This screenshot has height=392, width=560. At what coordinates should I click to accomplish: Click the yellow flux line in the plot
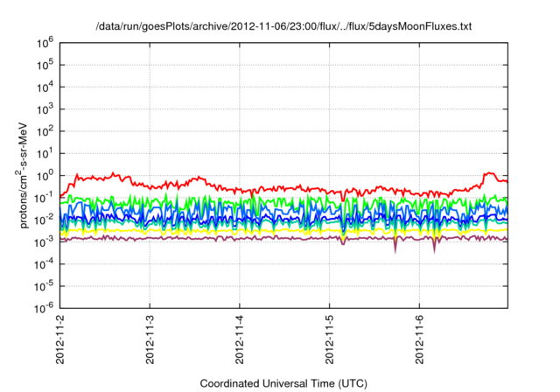pos(283,231)
